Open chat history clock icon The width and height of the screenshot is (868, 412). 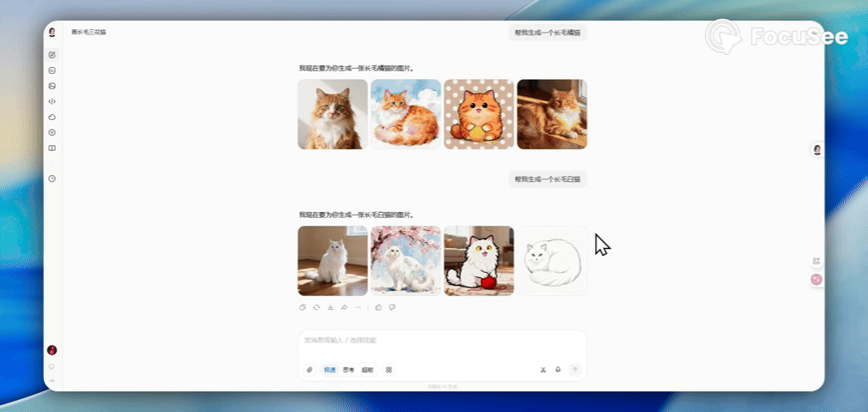coord(52,179)
